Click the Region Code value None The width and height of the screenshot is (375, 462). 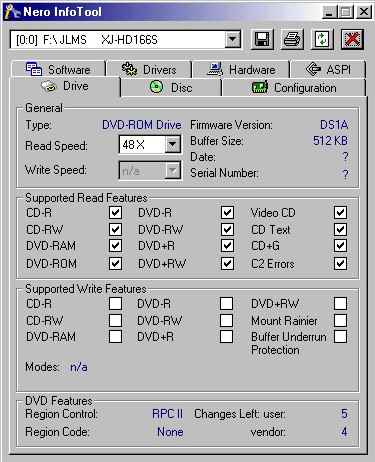coord(170,432)
